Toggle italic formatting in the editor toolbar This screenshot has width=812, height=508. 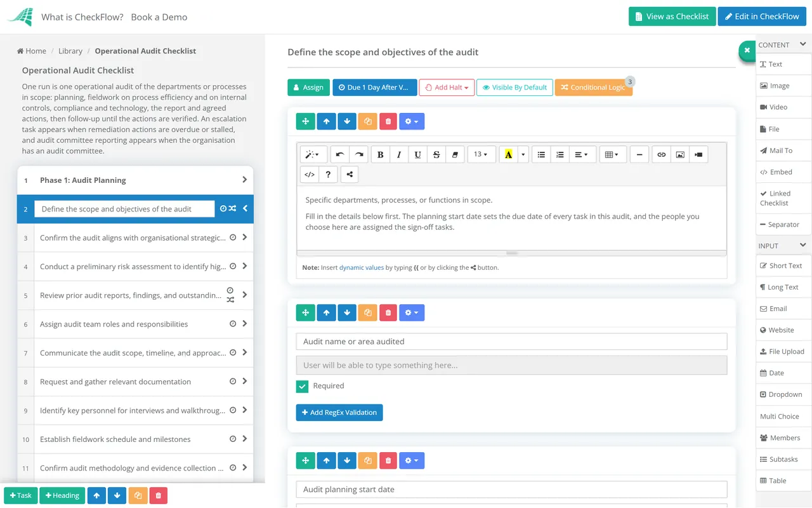(x=399, y=154)
